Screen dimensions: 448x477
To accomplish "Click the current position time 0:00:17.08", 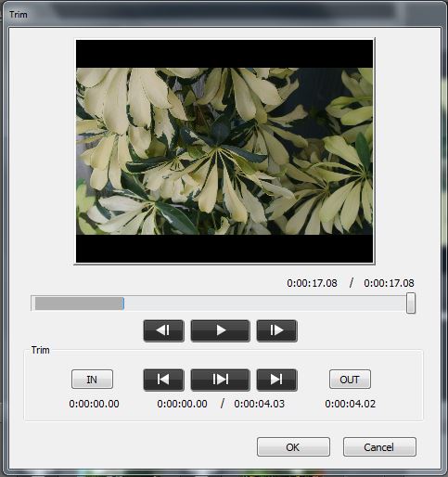I will click(x=312, y=283).
